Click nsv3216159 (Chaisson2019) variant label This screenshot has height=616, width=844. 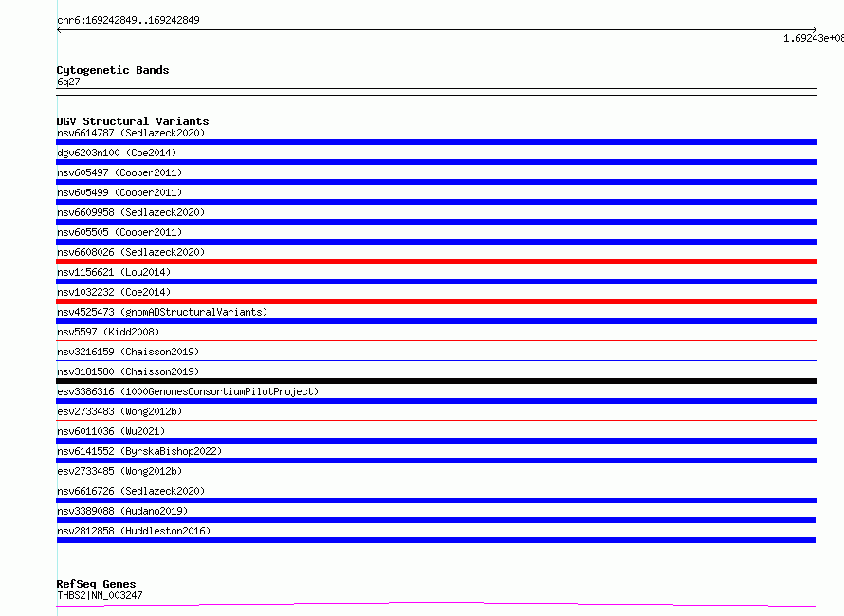[128, 352]
